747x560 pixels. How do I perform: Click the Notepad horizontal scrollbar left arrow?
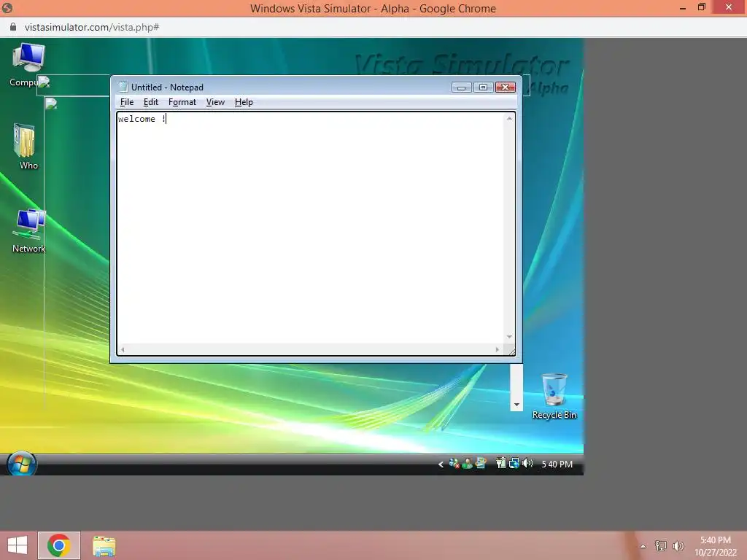coord(123,349)
